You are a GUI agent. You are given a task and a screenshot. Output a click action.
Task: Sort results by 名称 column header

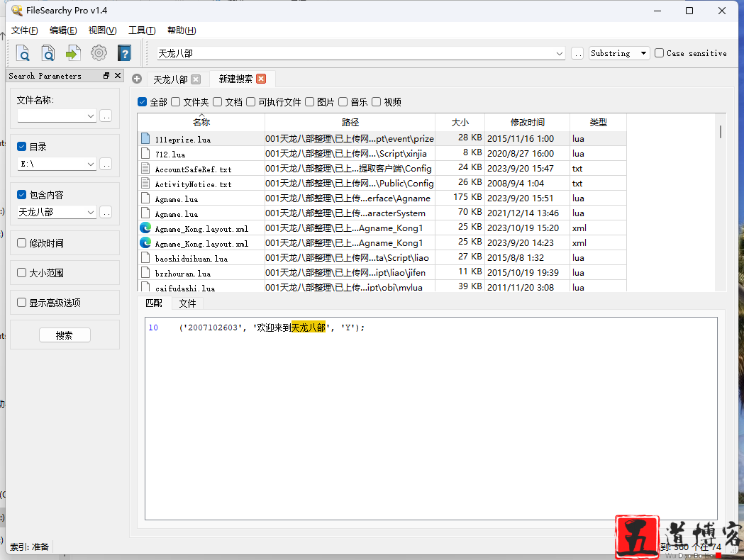201,123
